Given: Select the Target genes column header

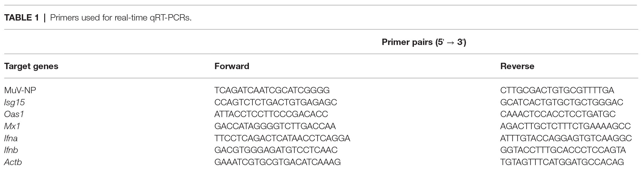Looking at the screenshot, I should 31,66.
